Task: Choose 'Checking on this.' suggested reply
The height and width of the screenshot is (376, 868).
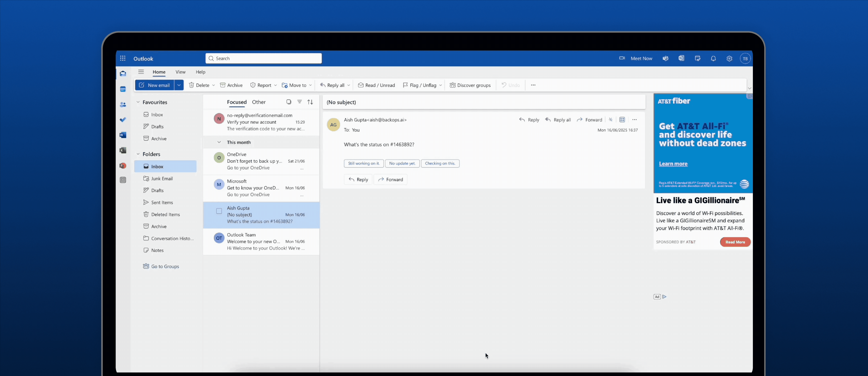Action: click(x=440, y=163)
